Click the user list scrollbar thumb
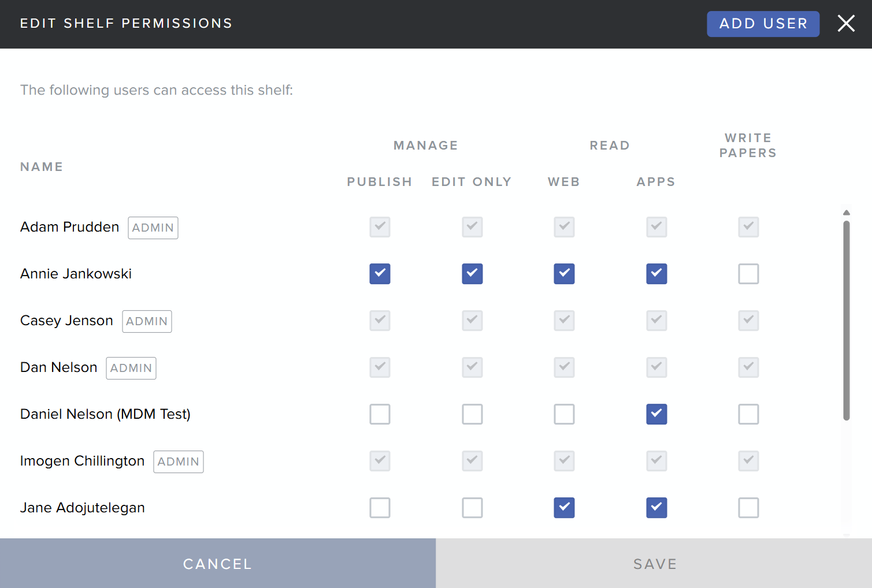This screenshot has height=588, width=872. 847,321
